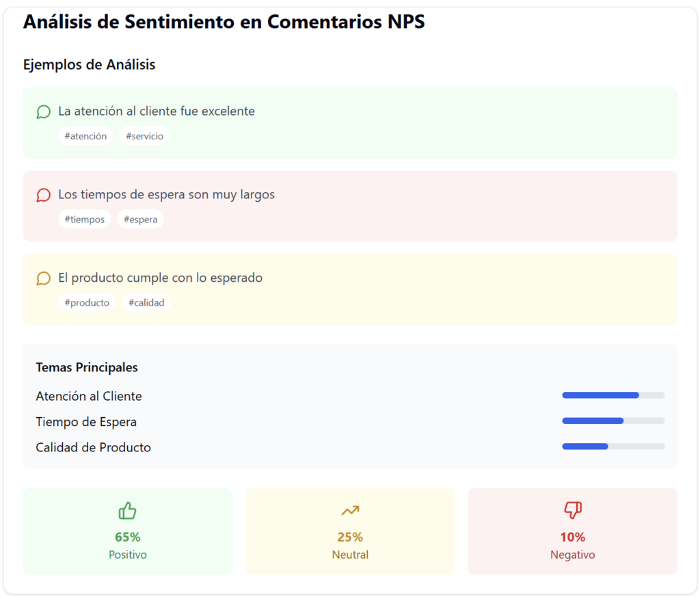Click the Atención al Cliente progress bar
The width and height of the screenshot is (700, 597).
click(x=613, y=395)
